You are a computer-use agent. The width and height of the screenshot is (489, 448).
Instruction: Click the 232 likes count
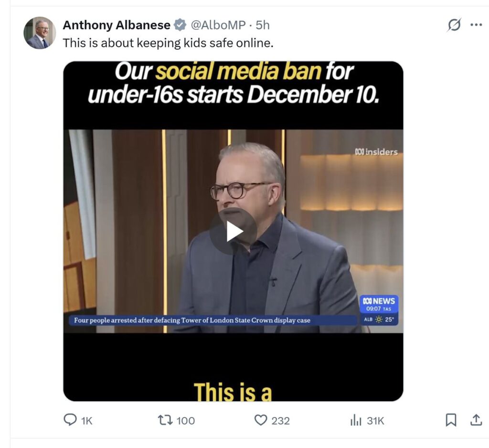click(x=280, y=421)
